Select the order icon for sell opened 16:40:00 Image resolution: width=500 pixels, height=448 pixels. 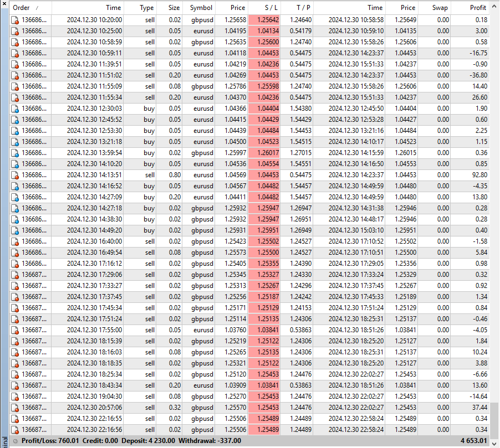(16, 241)
